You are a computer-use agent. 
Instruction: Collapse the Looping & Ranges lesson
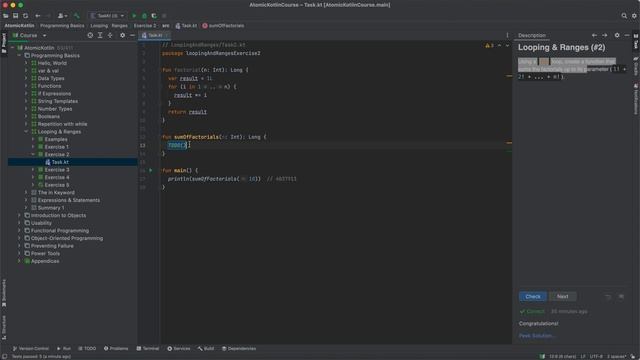point(26,132)
